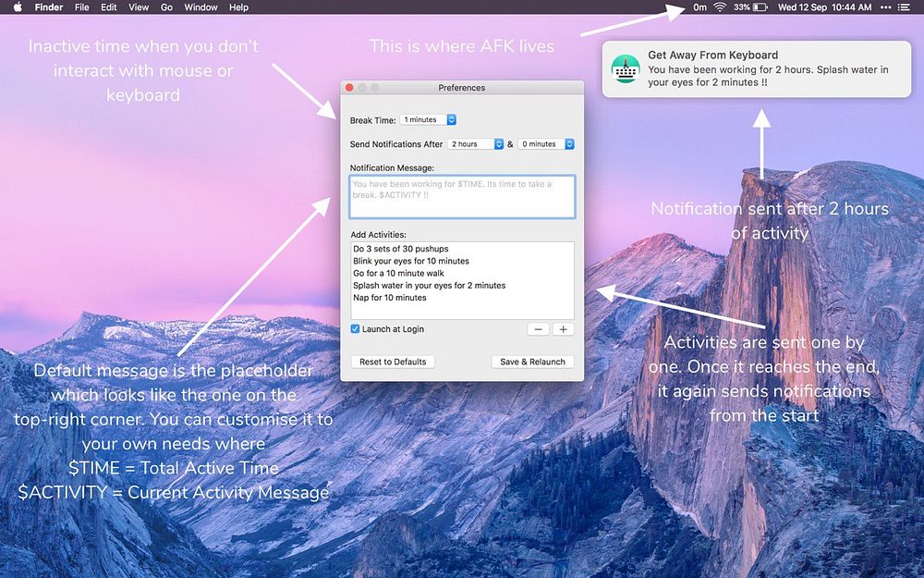Select the 'Do 3 sets of 30 pushups' activity
This screenshot has width=924, height=578.
[462, 249]
